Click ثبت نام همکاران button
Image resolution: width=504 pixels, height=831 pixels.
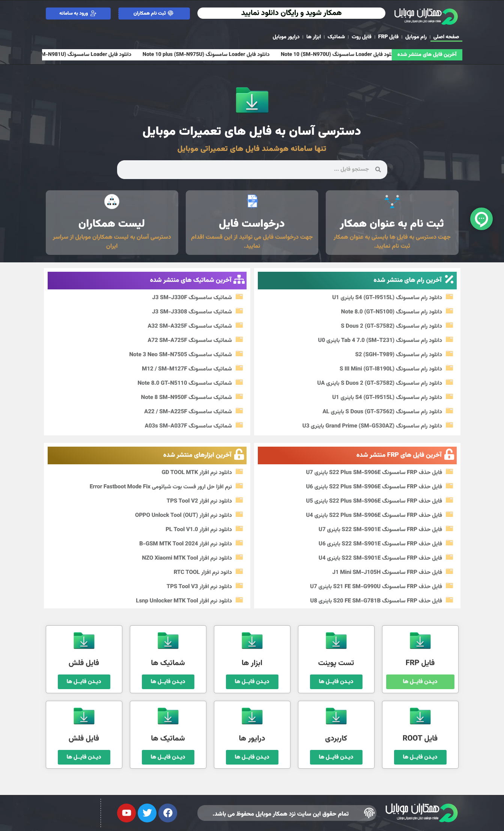coord(154,13)
